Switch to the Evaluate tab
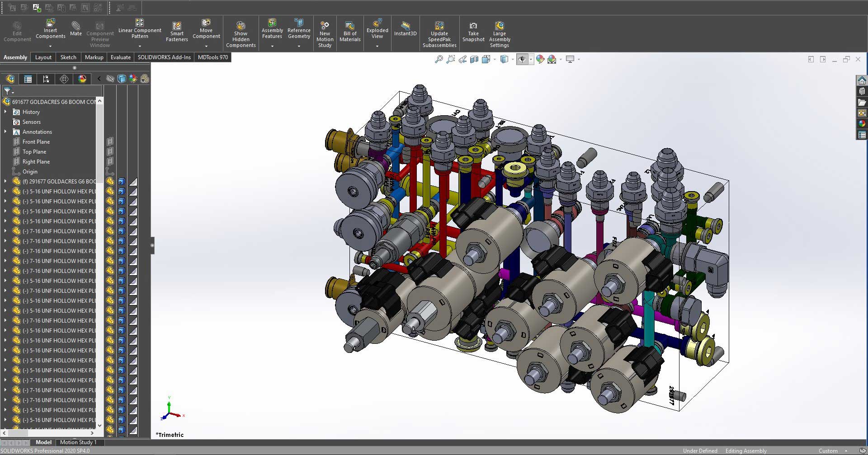This screenshot has height=455, width=868. click(x=120, y=57)
